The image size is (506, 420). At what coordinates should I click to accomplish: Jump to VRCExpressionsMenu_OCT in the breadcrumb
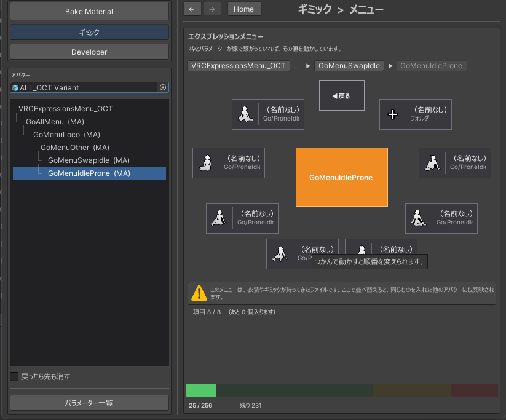click(239, 66)
